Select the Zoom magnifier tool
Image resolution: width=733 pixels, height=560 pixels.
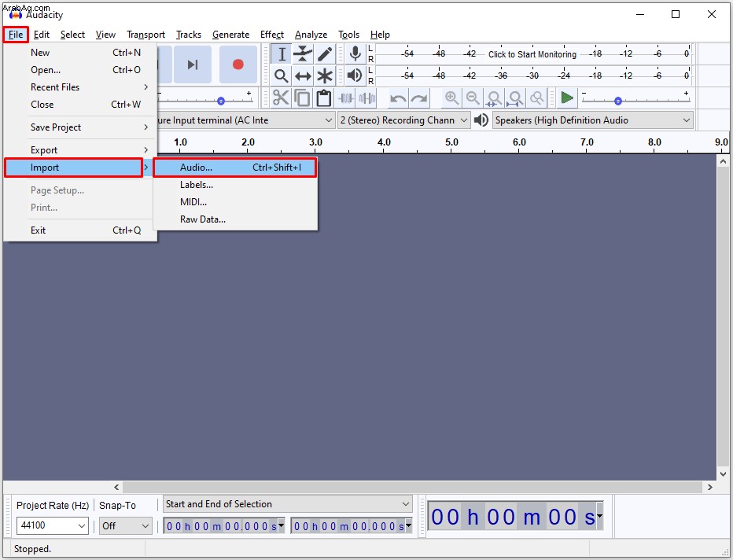click(282, 76)
